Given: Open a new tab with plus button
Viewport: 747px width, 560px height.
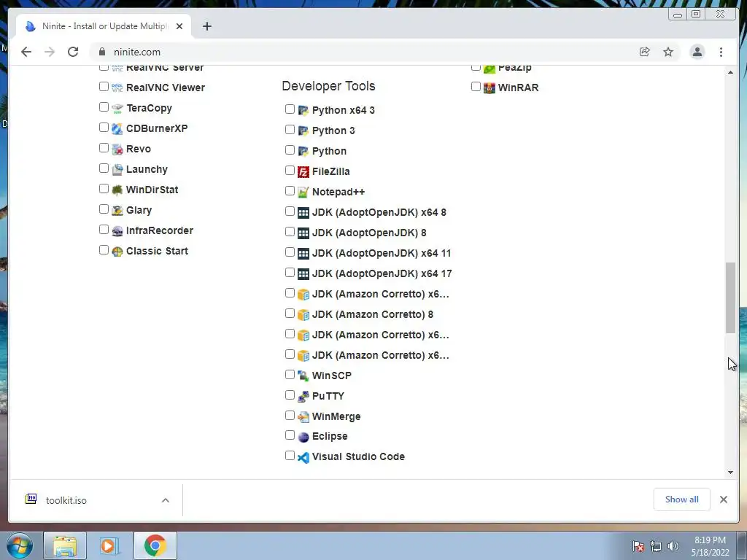Looking at the screenshot, I should [x=206, y=26].
